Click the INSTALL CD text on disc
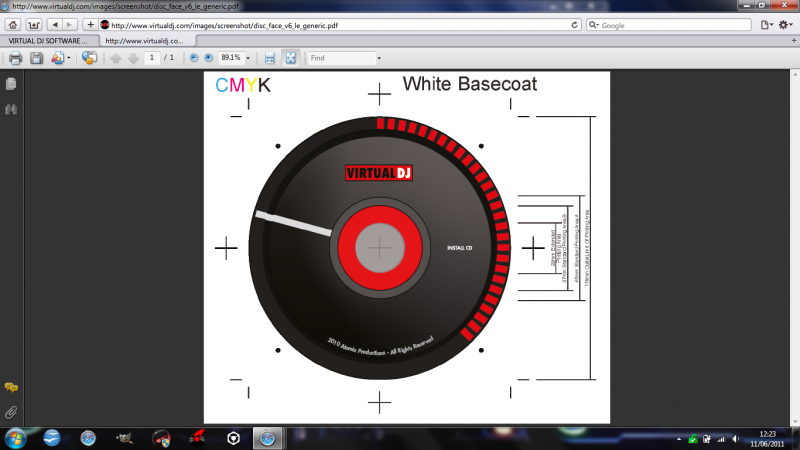This screenshot has height=450, width=800. click(460, 248)
